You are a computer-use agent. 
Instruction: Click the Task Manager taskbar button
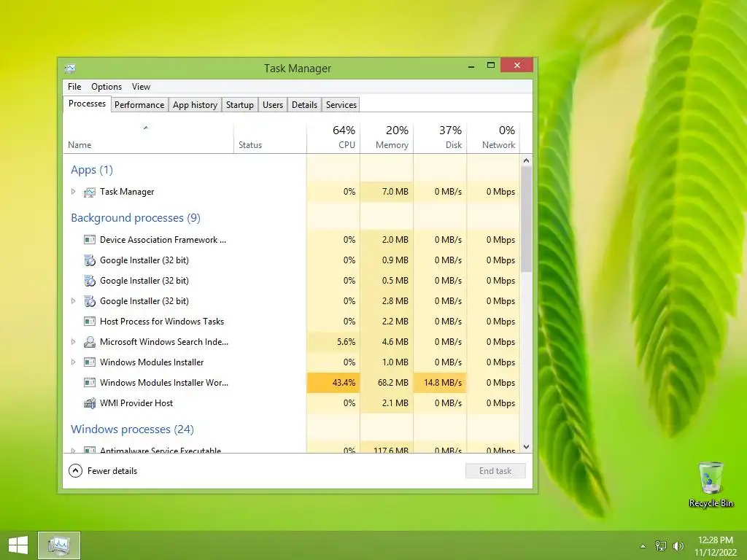tap(59, 545)
